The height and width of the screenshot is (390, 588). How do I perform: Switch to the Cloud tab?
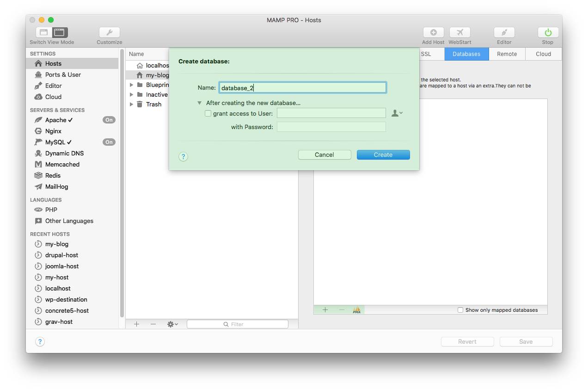click(x=543, y=54)
